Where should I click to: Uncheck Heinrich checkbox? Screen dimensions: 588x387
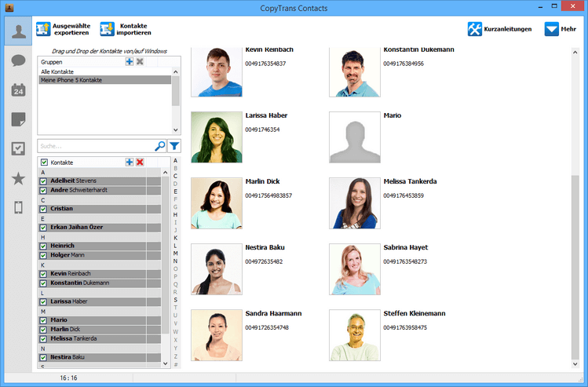coord(43,246)
